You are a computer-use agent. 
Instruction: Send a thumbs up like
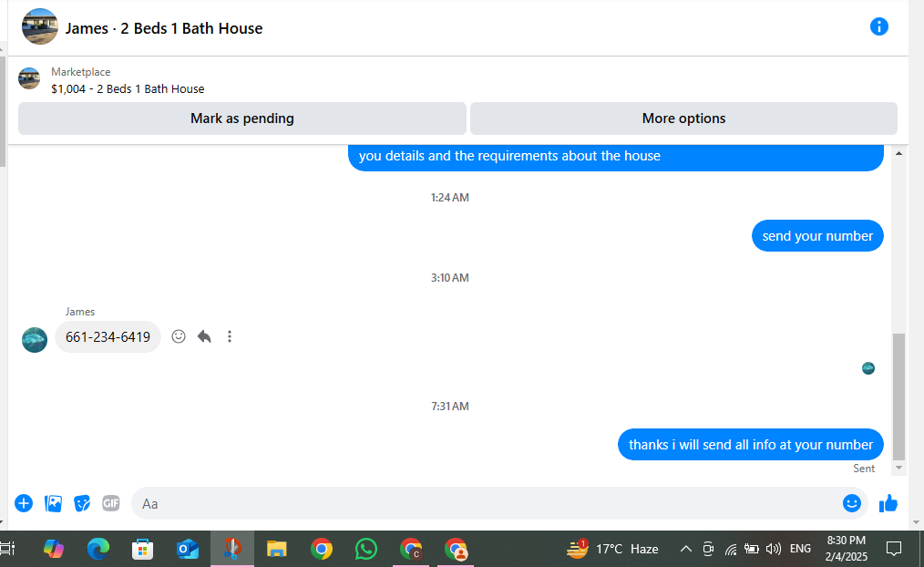[888, 503]
